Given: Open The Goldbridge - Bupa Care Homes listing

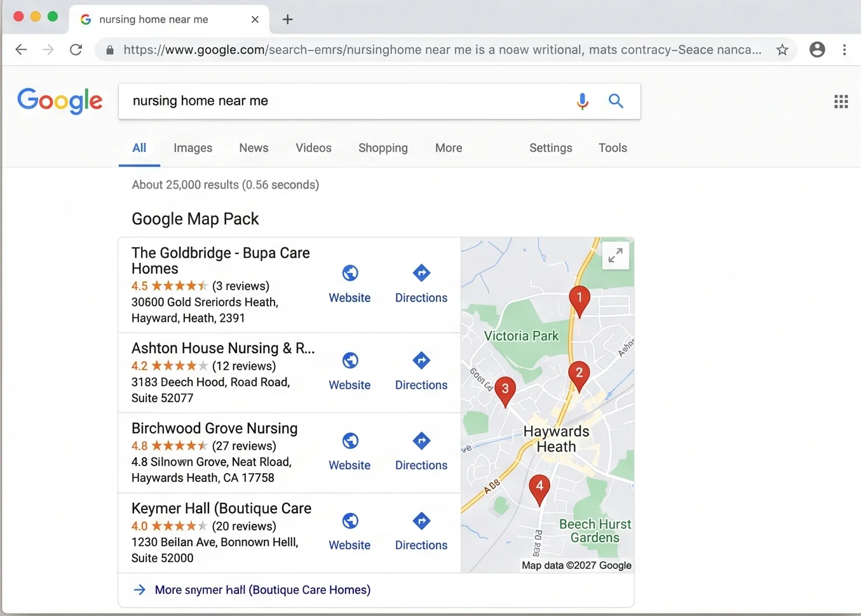Looking at the screenshot, I should pos(220,260).
